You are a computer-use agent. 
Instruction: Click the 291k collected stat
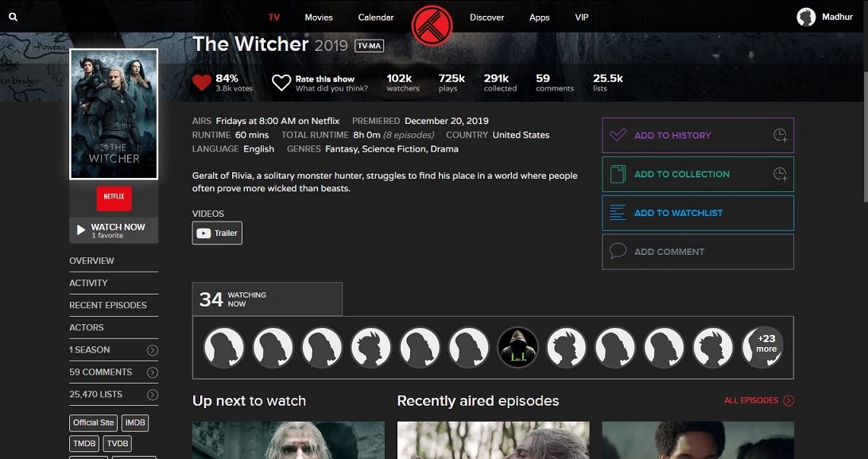coord(500,83)
